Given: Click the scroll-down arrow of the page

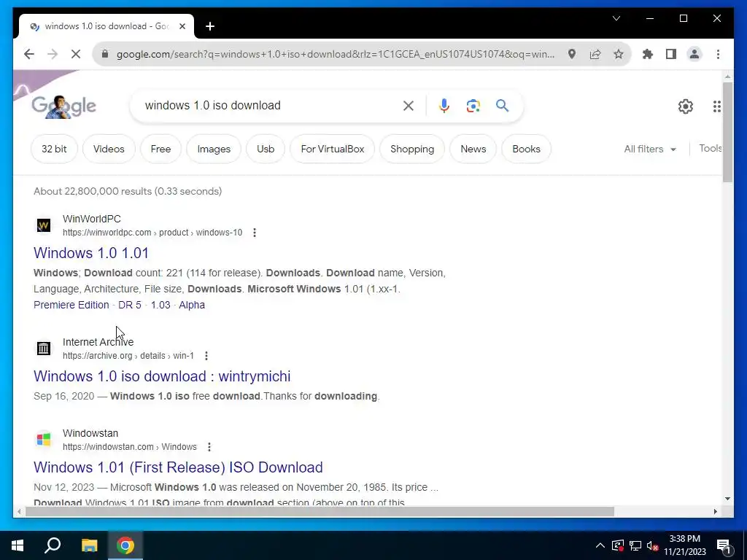Looking at the screenshot, I should 727,499.
